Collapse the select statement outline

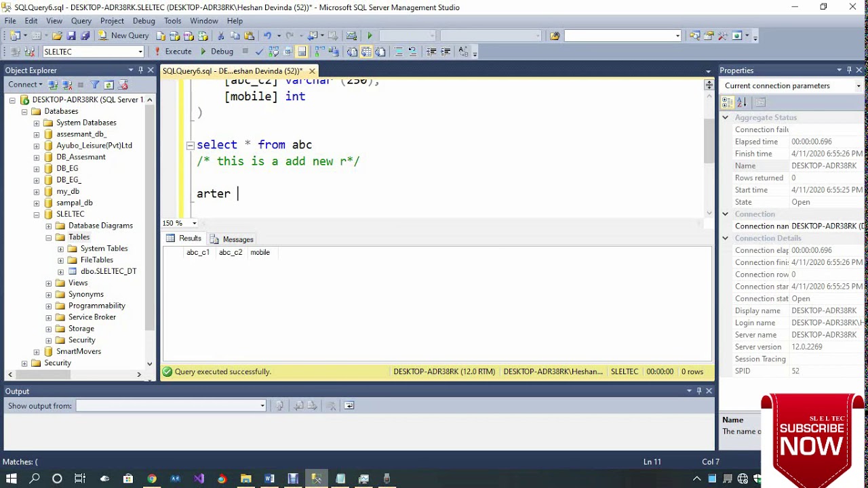click(191, 145)
